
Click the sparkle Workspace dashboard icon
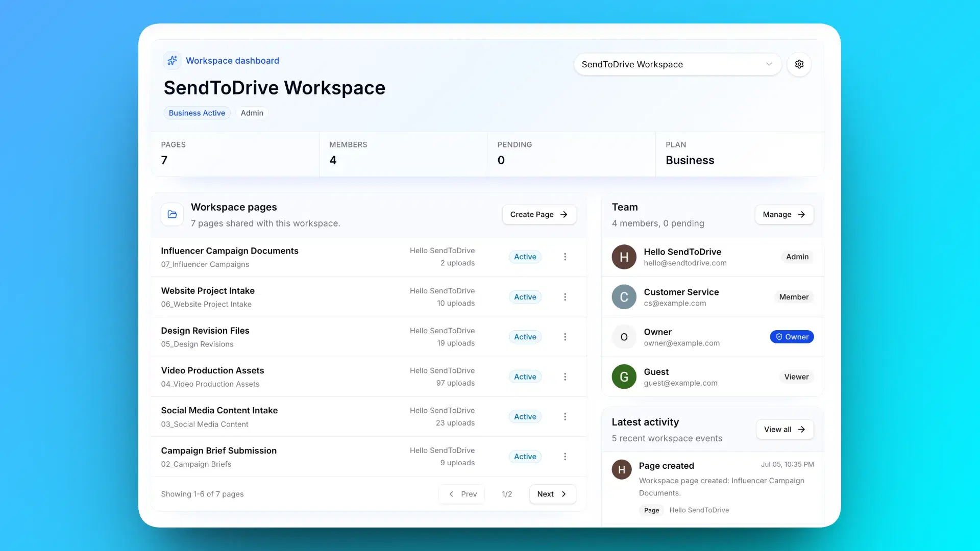pyautogui.click(x=173, y=60)
